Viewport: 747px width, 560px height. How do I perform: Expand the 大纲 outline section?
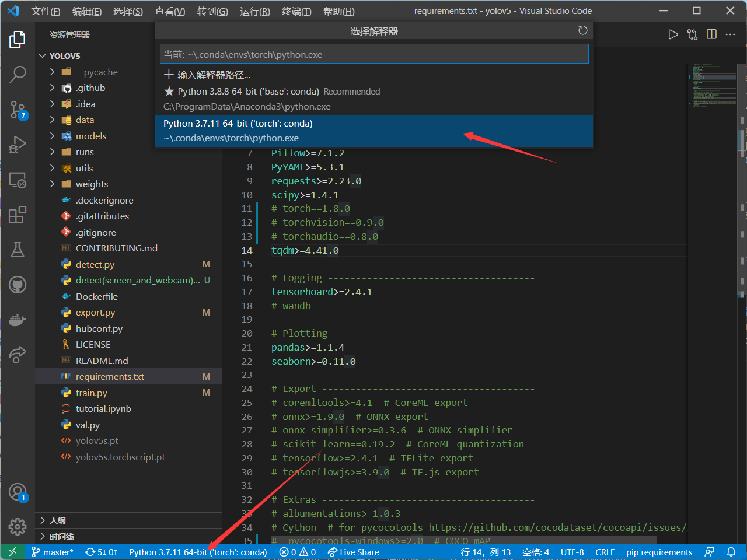click(x=128, y=520)
